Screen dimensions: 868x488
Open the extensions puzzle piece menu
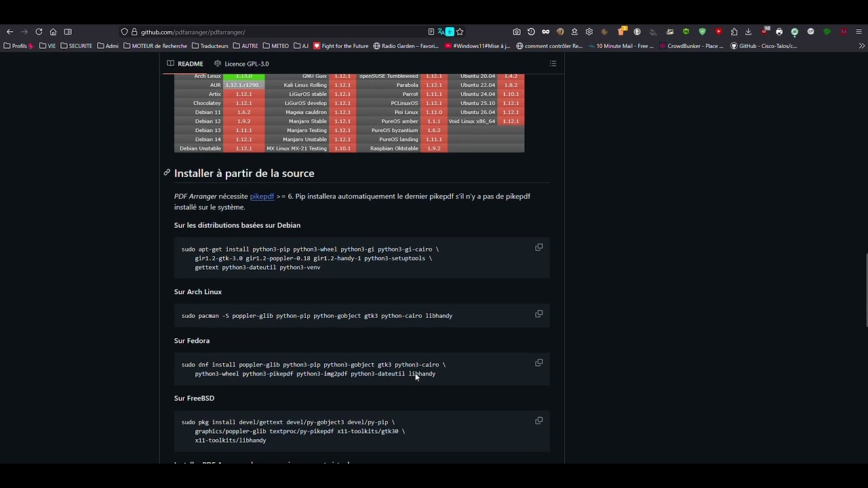[x=734, y=32]
